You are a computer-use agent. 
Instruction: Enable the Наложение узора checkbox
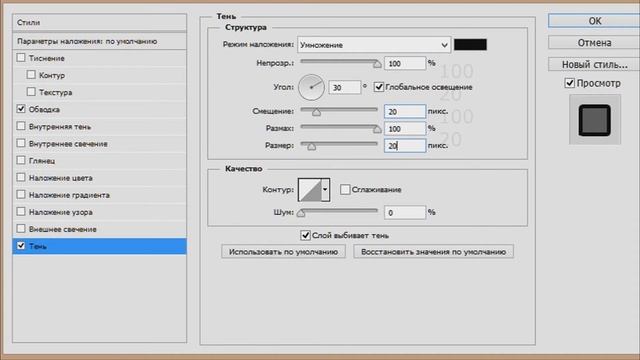(21, 212)
